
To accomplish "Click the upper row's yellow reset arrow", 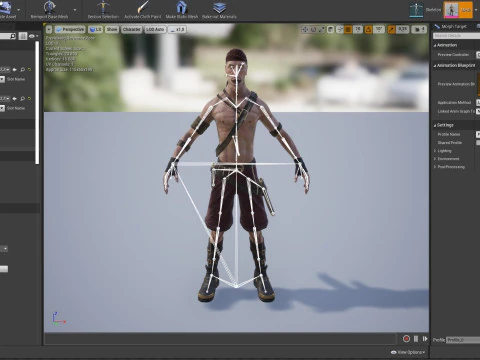I will (x=29, y=70).
